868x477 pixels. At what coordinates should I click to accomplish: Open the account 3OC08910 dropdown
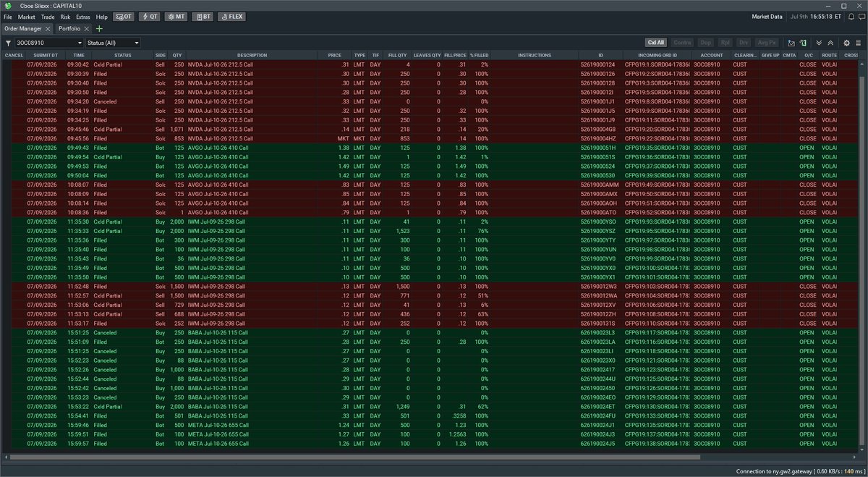pos(49,43)
